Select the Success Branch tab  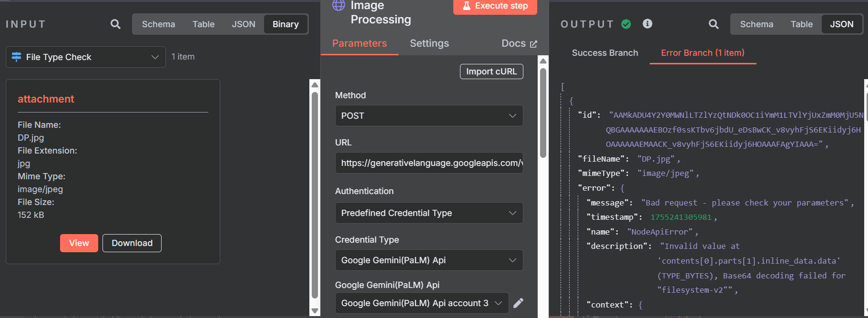(x=604, y=53)
